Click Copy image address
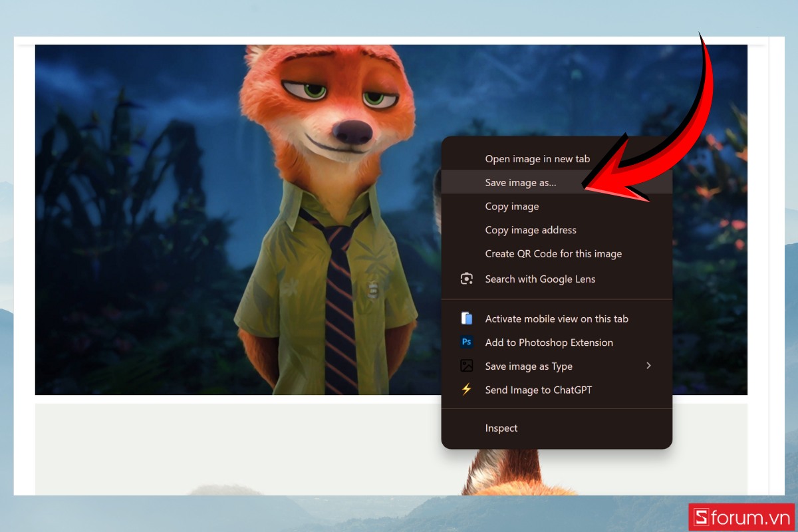Viewport: 798px width, 532px height. click(530, 229)
